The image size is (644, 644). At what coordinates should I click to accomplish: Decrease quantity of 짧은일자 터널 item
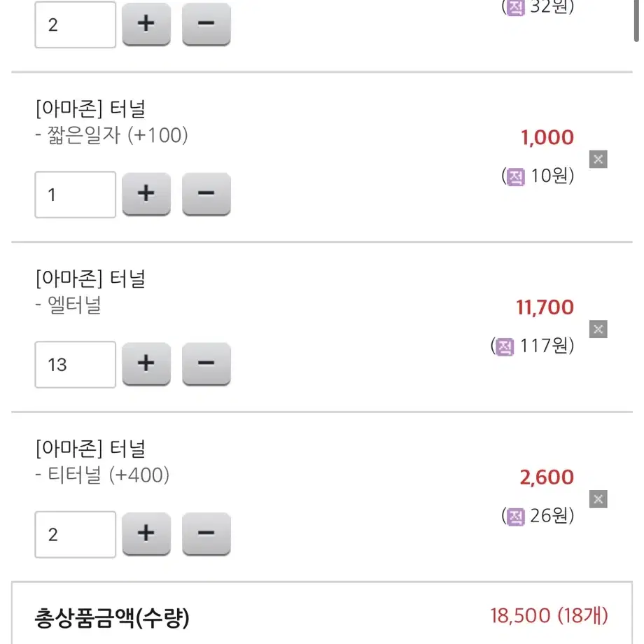coord(206,194)
